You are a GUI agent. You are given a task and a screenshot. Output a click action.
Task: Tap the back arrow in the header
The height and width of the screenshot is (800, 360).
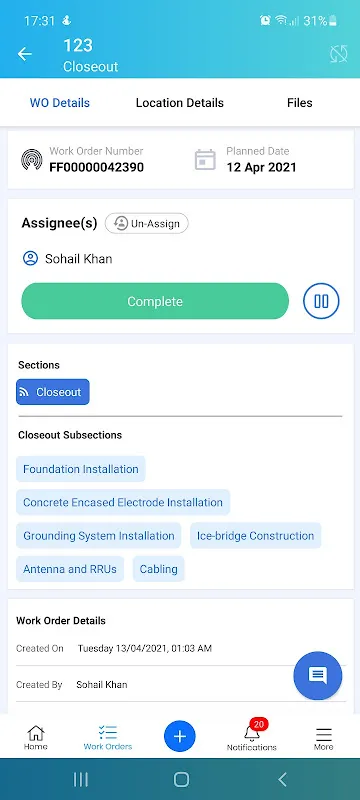pyautogui.click(x=24, y=54)
